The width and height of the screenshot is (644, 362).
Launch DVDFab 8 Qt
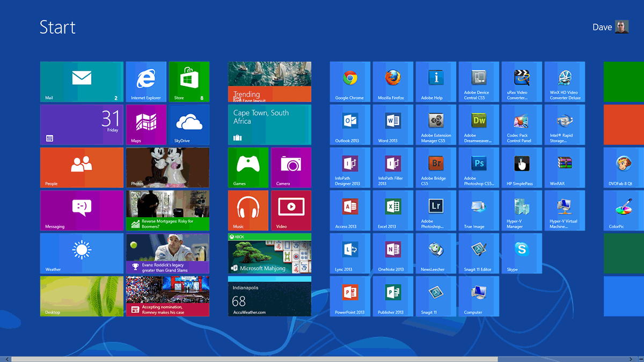click(x=624, y=167)
